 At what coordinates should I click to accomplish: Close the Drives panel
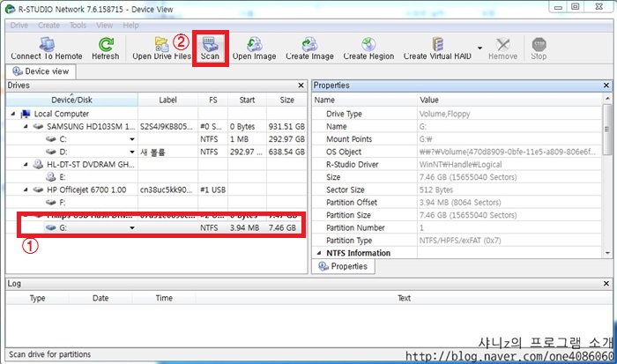coord(301,85)
